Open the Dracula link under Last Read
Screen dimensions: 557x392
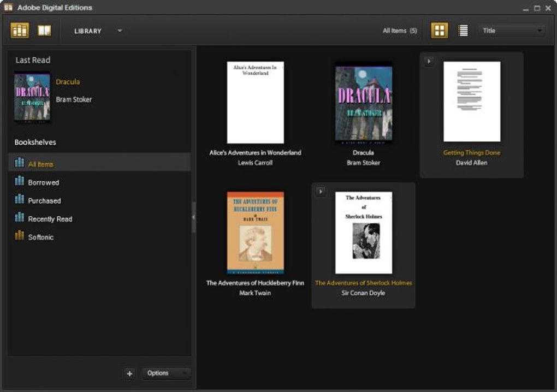68,82
